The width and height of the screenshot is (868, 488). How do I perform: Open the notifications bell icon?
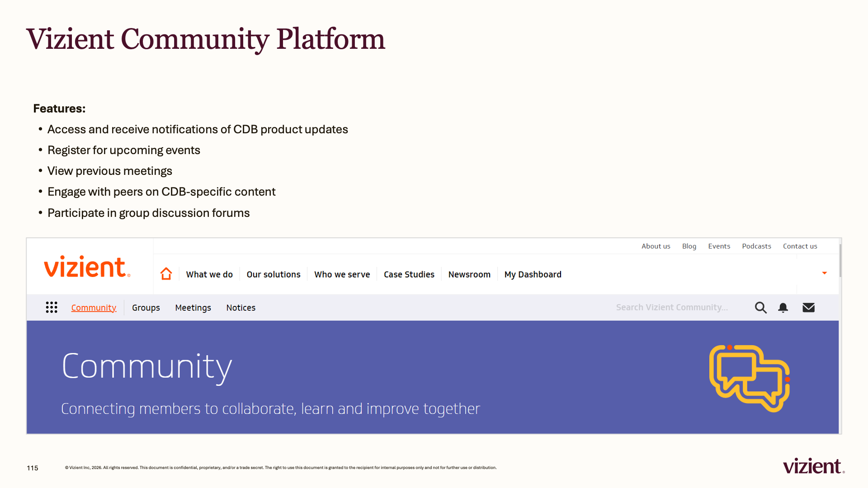783,308
